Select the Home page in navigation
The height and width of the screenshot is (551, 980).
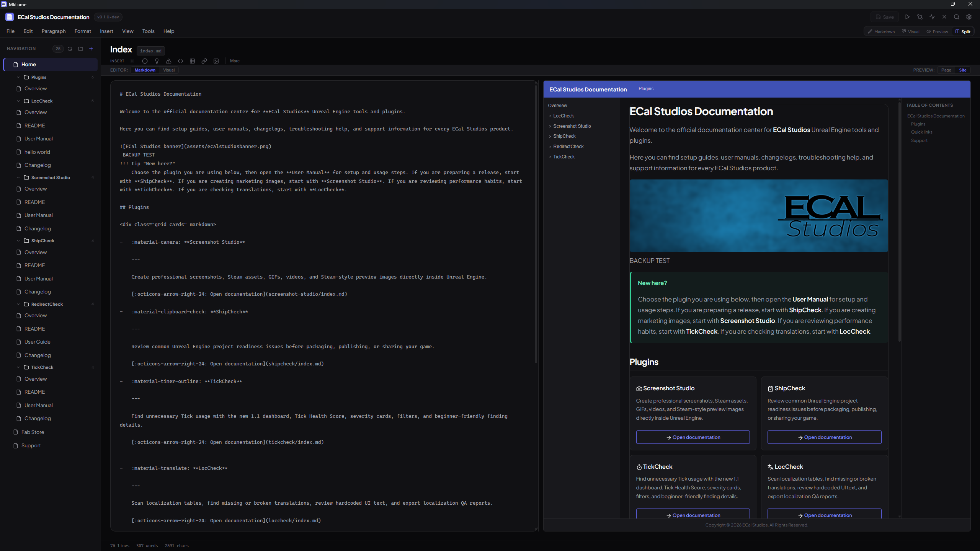51,64
